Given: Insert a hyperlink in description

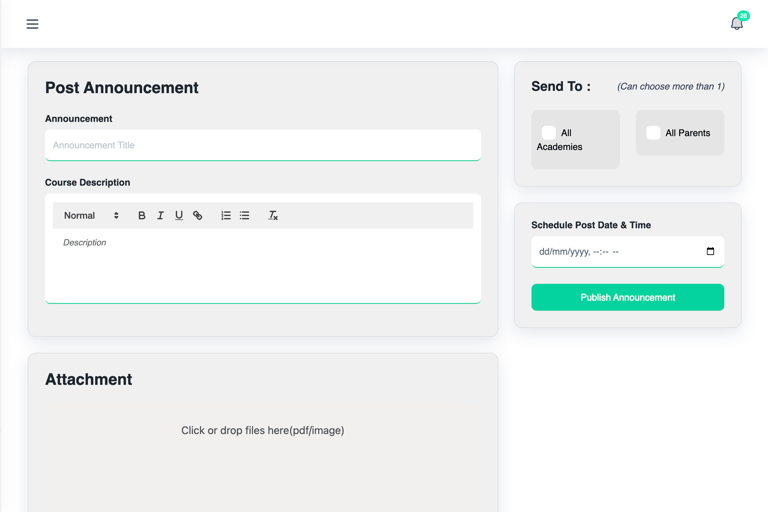Looking at the screenshot, I should pyautogui.click(x=197, y=216).
